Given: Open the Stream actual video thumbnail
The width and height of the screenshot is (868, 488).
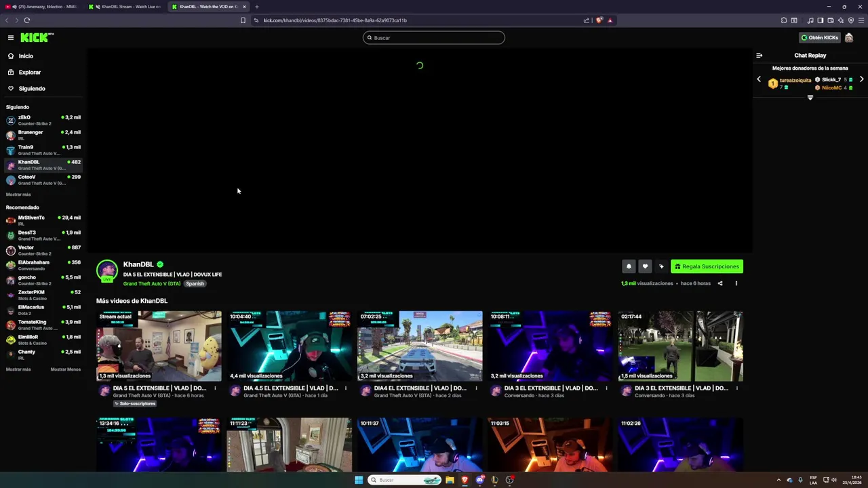Looking at the screenshot, I should tap(159, 346).
